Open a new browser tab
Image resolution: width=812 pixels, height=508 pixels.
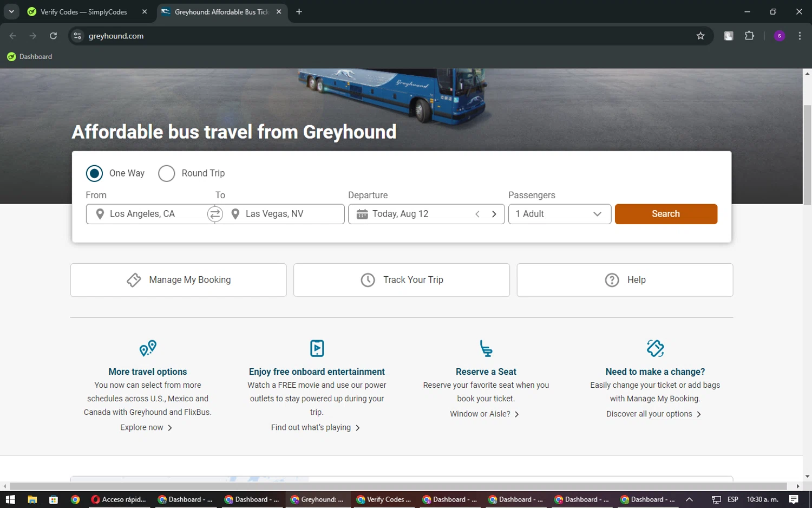(x=299, y=12)
